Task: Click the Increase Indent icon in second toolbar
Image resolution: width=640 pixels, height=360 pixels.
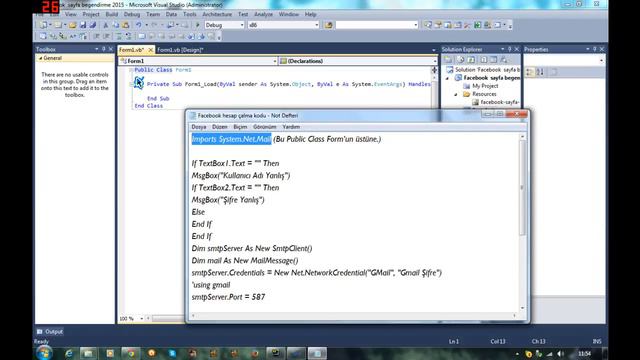Action: point(106,36)
